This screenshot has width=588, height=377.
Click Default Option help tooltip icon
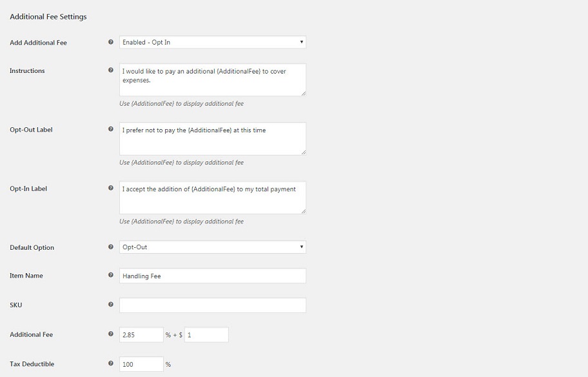[111, 247]
